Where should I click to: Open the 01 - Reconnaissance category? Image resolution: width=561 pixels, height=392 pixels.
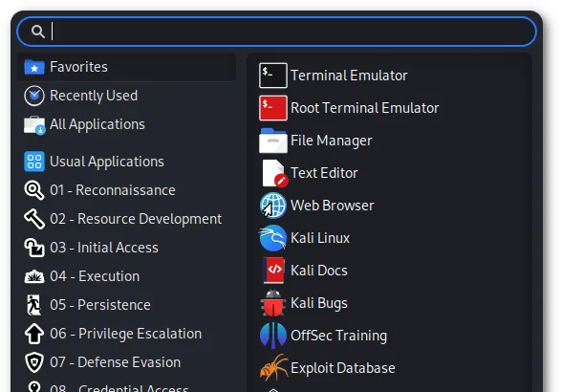click(x=126, y=190)
